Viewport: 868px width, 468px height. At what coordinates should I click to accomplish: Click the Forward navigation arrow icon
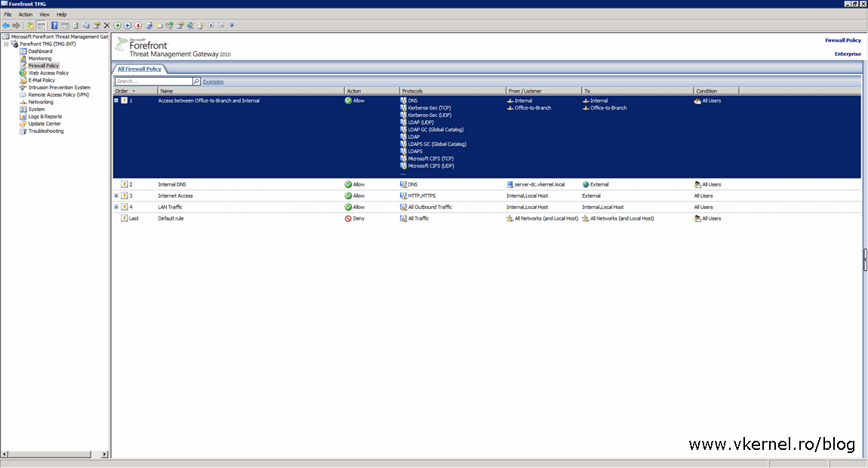tap(16, 25)
